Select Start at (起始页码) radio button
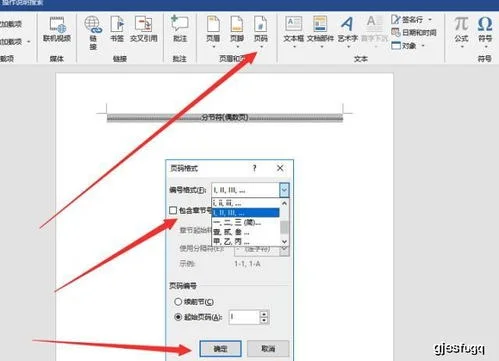499x361 pixels. coord(178,317)
